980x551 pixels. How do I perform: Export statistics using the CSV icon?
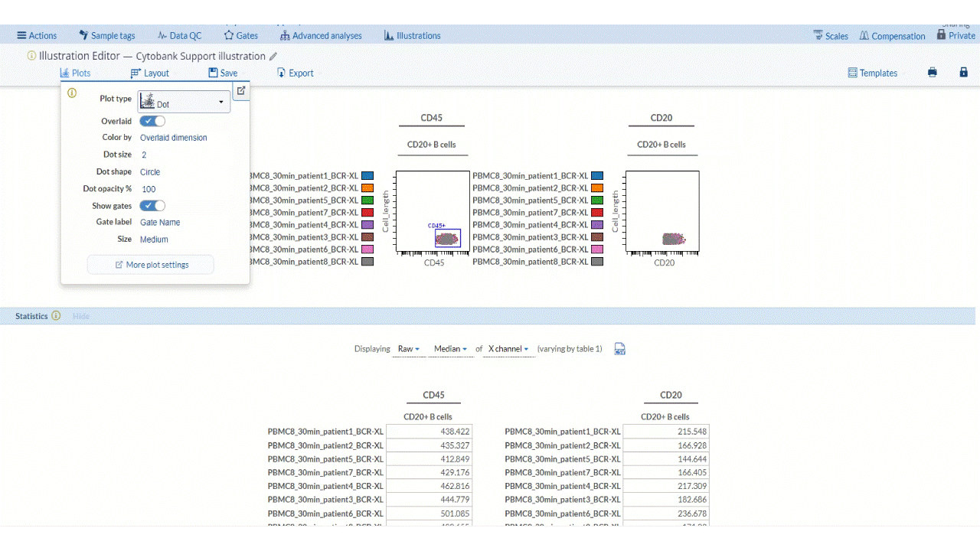[x=620, y=349]
